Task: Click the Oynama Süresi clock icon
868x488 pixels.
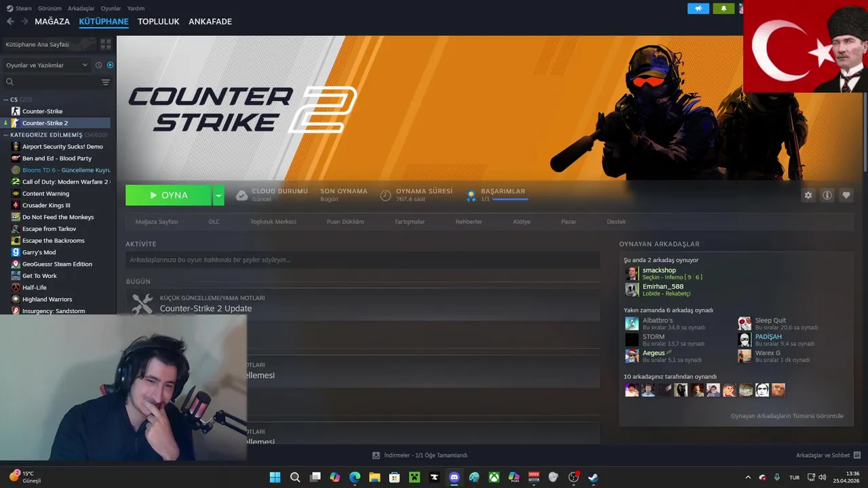Action: point(385,195)
